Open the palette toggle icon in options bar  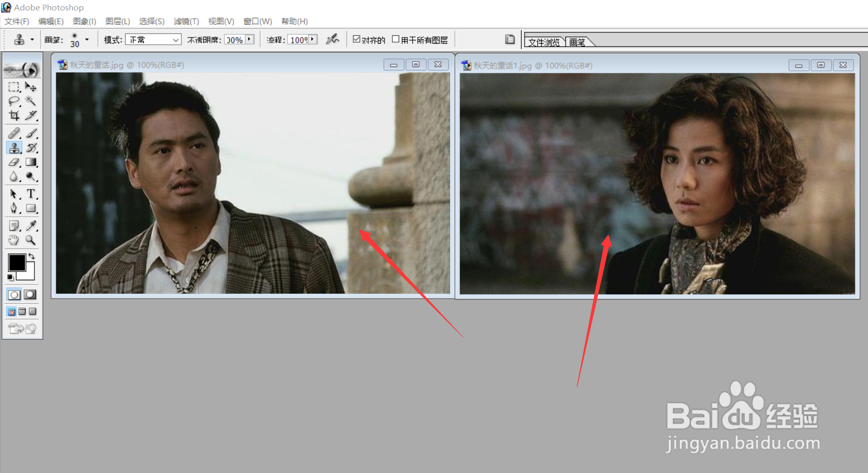510,39
